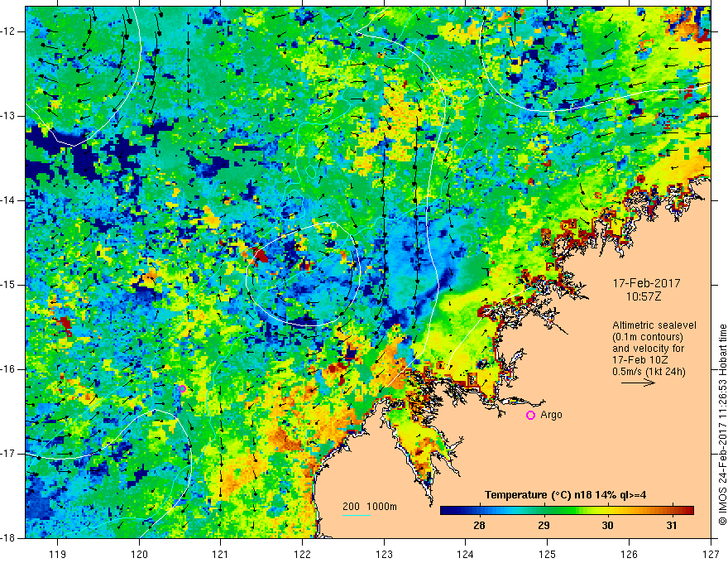
Task: Click the latitude label '-14'
Action: click(x=8, y=200)
